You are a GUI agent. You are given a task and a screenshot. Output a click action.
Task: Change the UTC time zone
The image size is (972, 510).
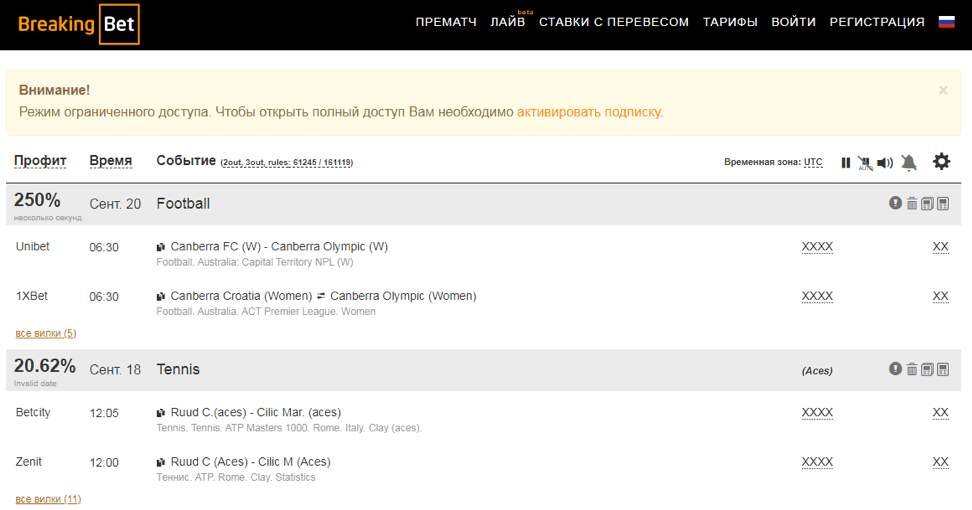point(813,162)
